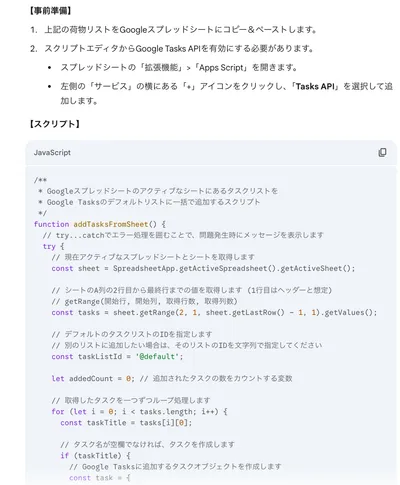This screenshot has height=485, width=400.
Task: Click the comment デフォルトのタスクリストのIDを指定します
Action: pyautogui.click(x=132, y=334)
